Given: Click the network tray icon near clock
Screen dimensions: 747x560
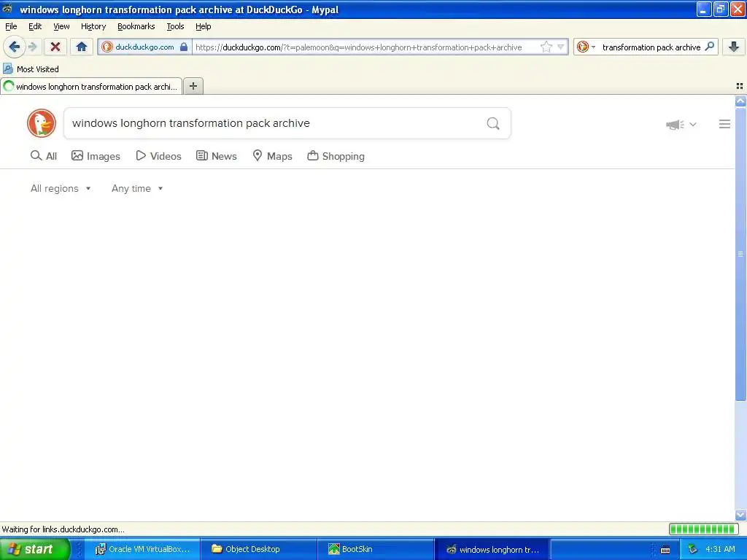Looking at the screenshot, I should click(692, 550).
